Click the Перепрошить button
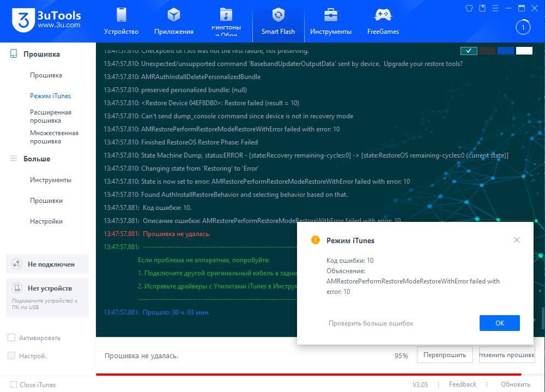 (x=445, y=355)
